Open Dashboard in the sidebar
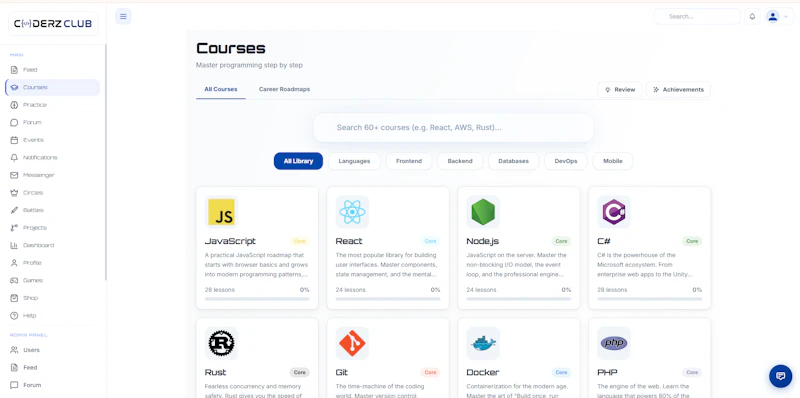800x398 pixels. (53, 245)
